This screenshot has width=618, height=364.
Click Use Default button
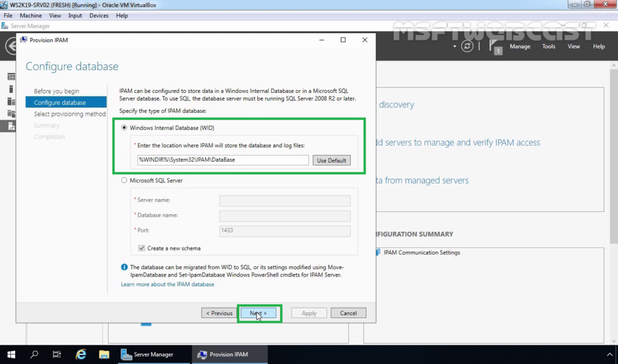(x=331, y=160)
